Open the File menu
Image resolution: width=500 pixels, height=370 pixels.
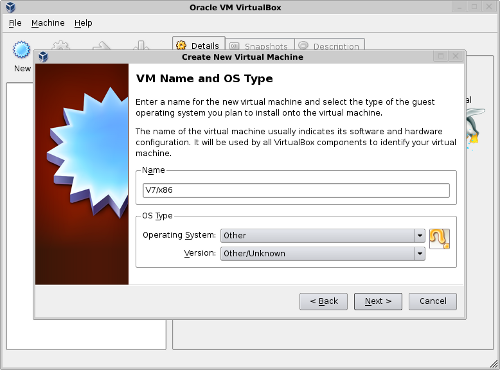pos(15,23)
